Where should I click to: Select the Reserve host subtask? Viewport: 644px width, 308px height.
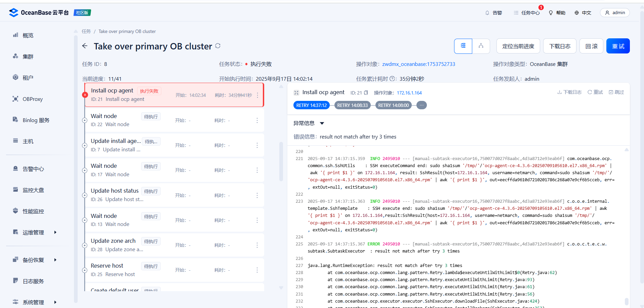click(174, 270)
